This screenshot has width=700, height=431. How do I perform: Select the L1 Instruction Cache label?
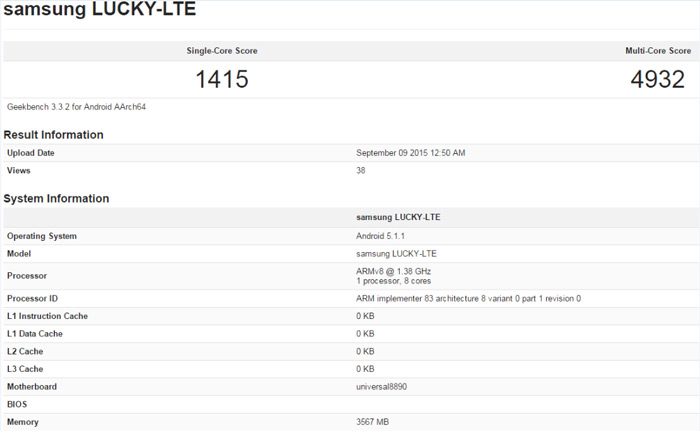pyautogui.click(x=47, y=316)
